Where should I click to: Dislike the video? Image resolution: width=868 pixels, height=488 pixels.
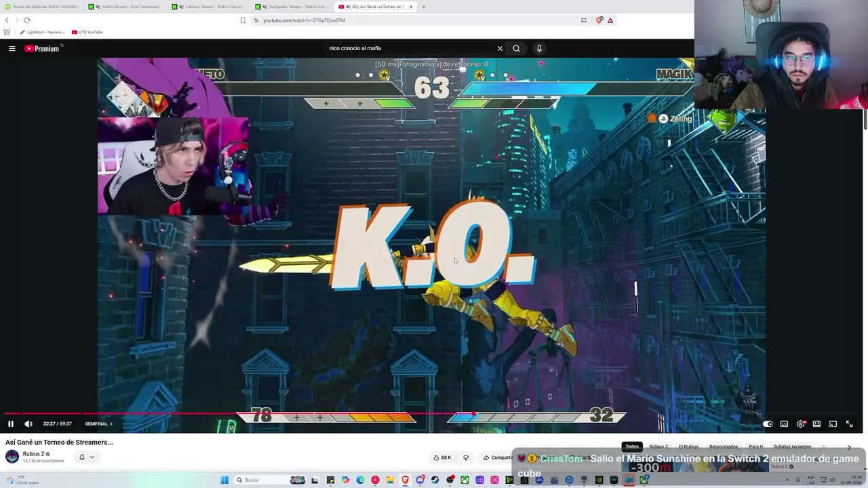point(466,457)
